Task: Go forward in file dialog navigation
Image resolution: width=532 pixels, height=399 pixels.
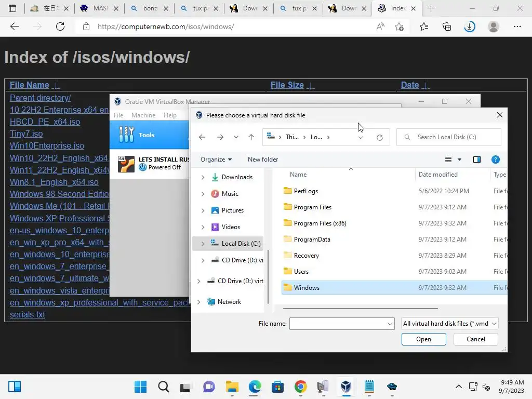Action: [x=220, y=137]
